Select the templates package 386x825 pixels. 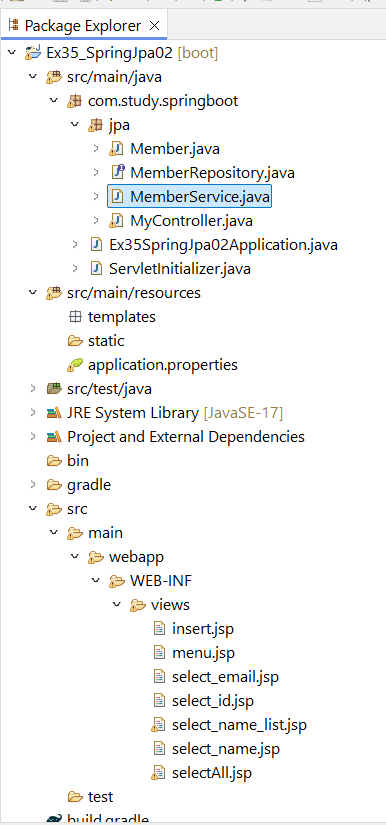[122, 317]
